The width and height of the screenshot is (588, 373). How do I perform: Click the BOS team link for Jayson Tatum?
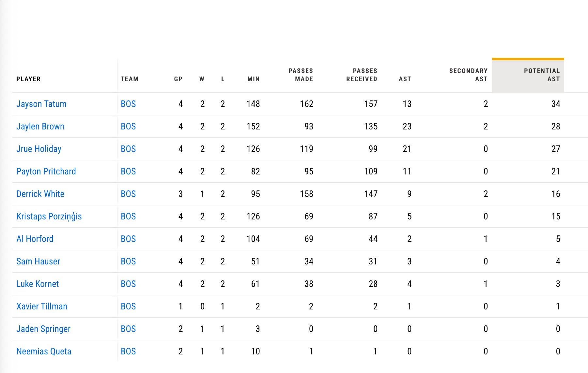pos(128,104)
